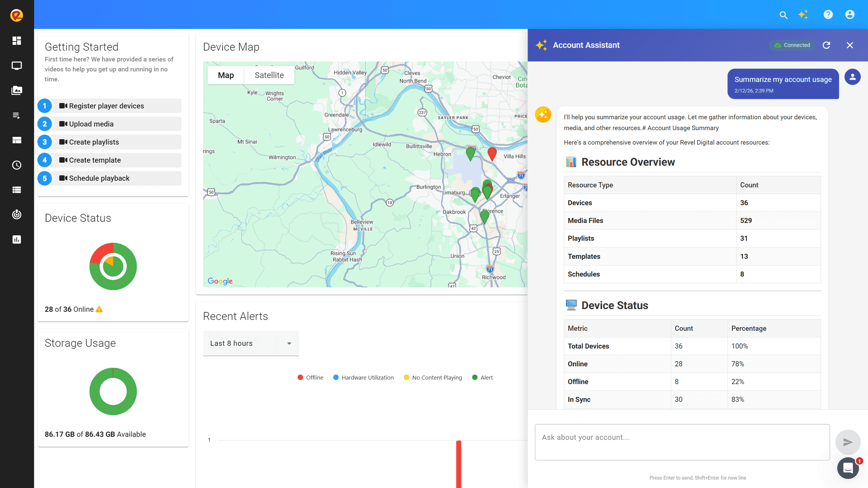Expand the Last 8 hours dropdown
Viewport: 868px width, 488px height.
(x=251, y=343)
